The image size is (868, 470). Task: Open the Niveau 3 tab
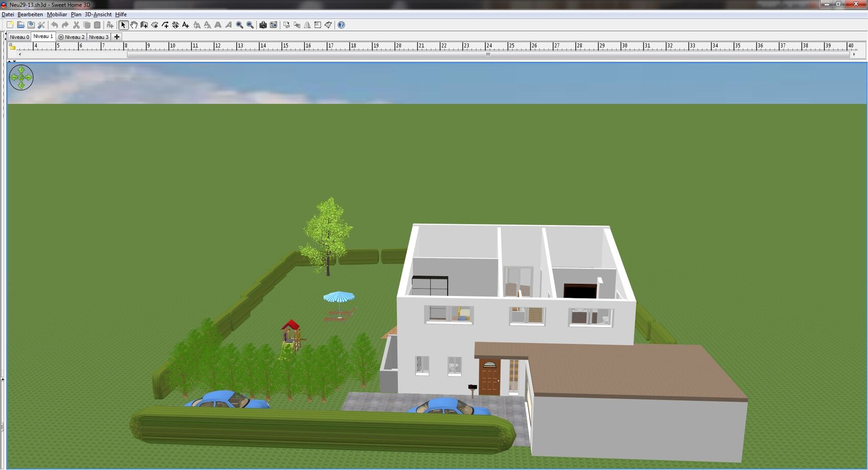point(99,37)
